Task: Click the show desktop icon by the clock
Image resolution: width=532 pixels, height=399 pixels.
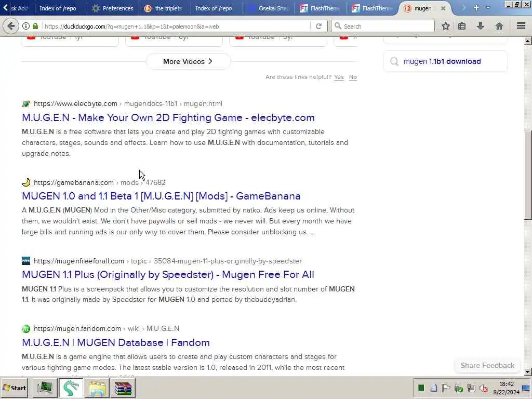Action: pos(527,388)
